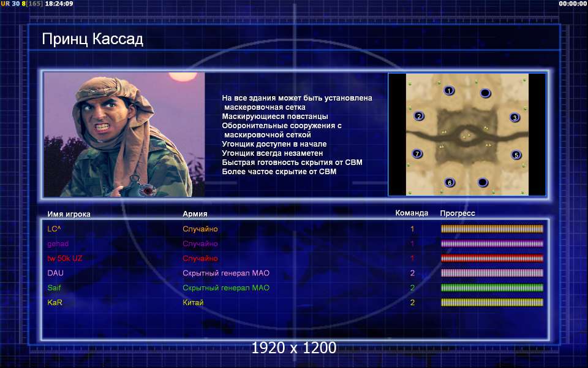
Task: Click player name 'gehad'
Action: pyautogui.click(x=58, y=243)
